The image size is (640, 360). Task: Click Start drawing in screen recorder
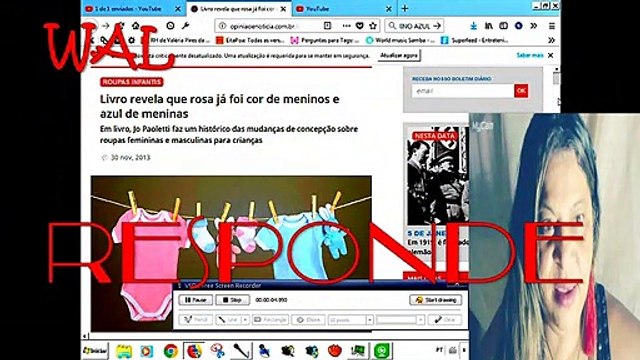[436, 300]
